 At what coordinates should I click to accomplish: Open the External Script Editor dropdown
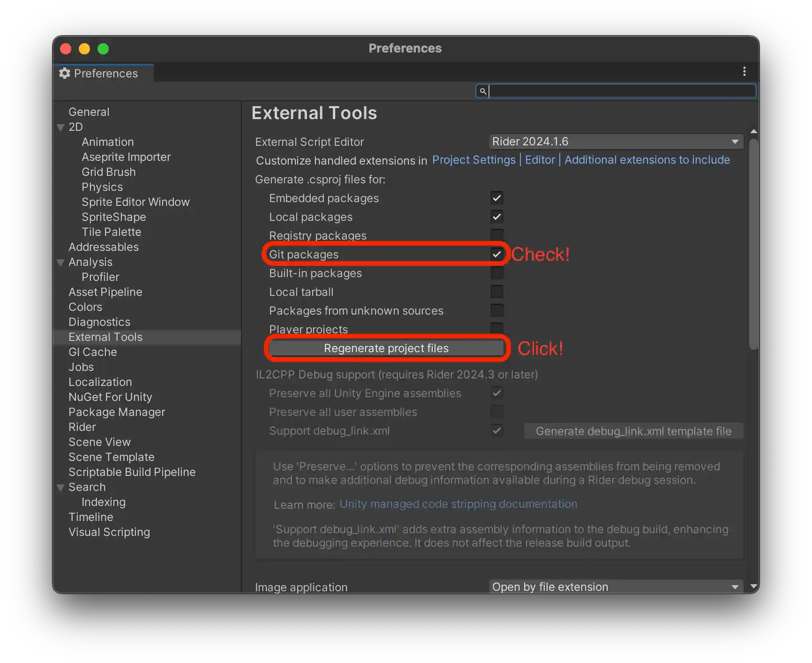click(x=616, y=141)
